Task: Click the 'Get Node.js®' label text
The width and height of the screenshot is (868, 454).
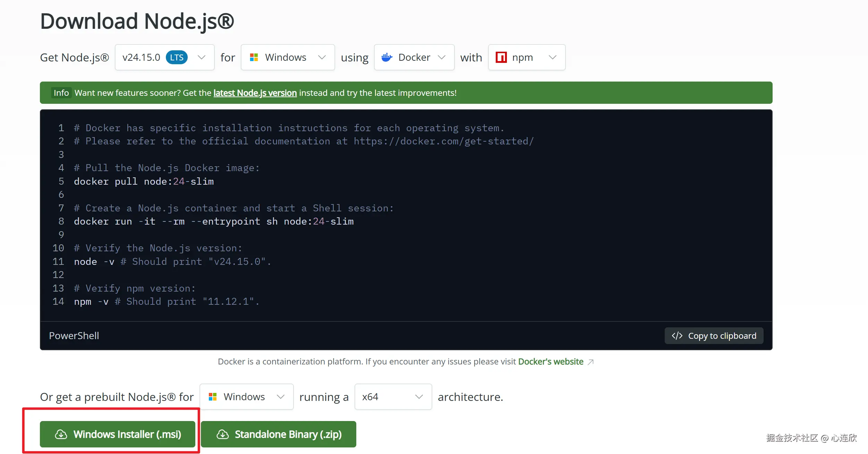Action: [x=75, y=57]
